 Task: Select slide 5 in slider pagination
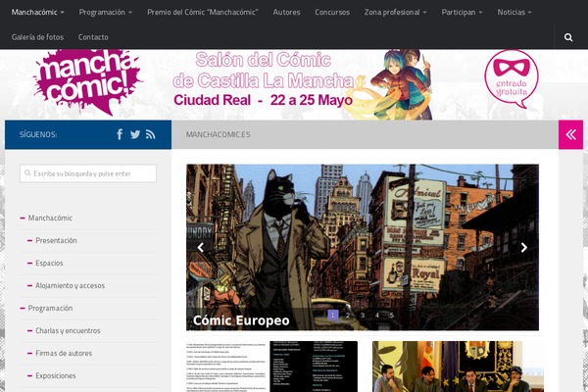391,316
